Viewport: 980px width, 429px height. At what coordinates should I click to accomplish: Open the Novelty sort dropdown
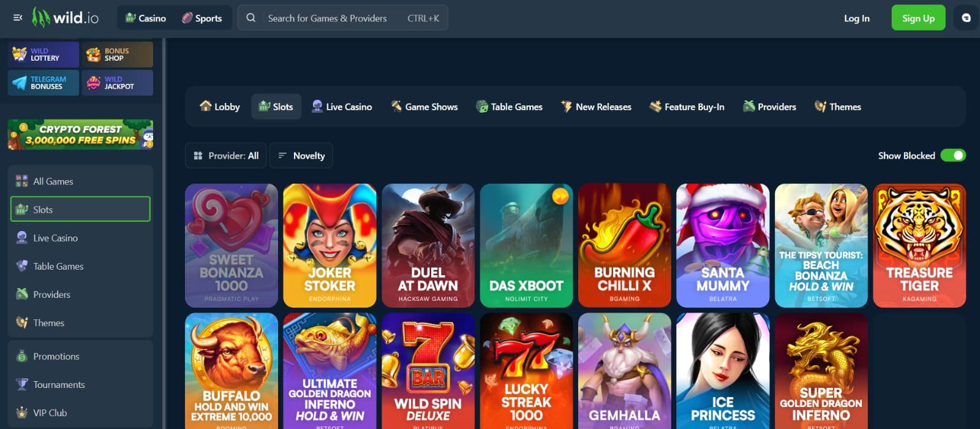(x=301, y=156)
